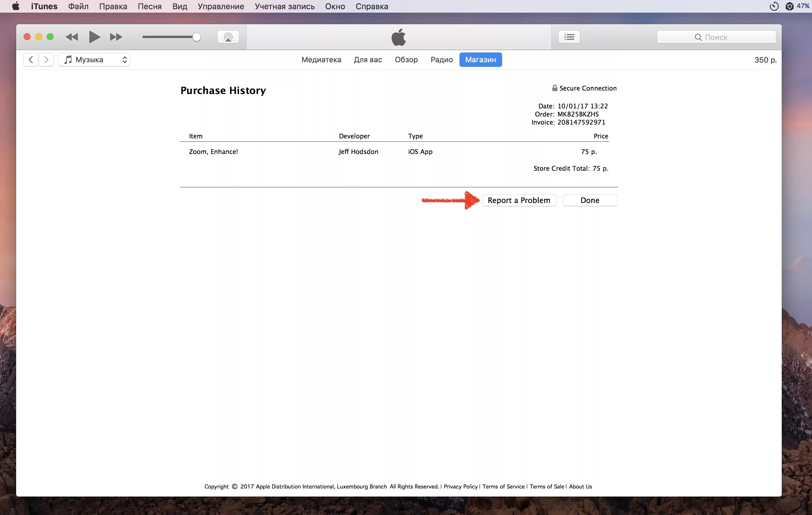Click the Поиск search field

(716, 37)
